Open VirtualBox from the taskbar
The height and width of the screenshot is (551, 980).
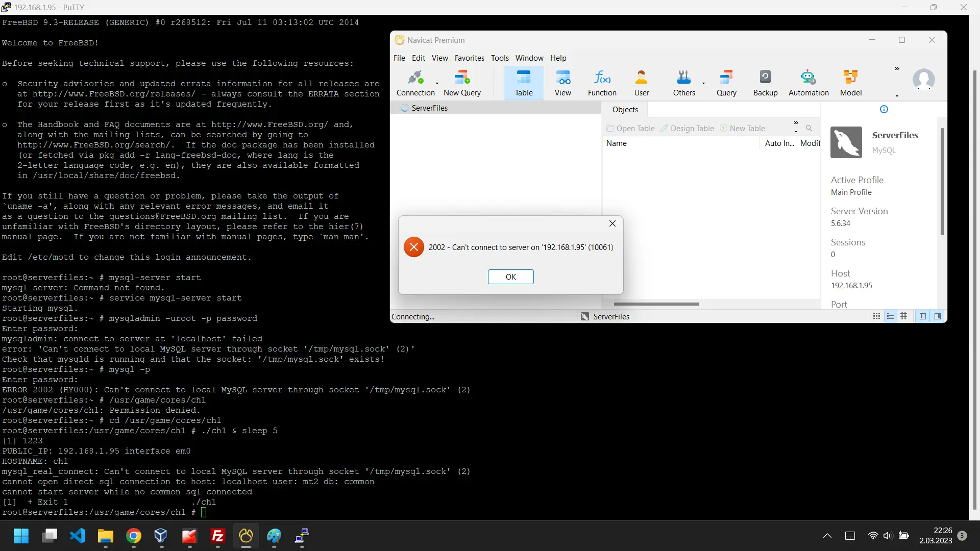pos(161,536)
